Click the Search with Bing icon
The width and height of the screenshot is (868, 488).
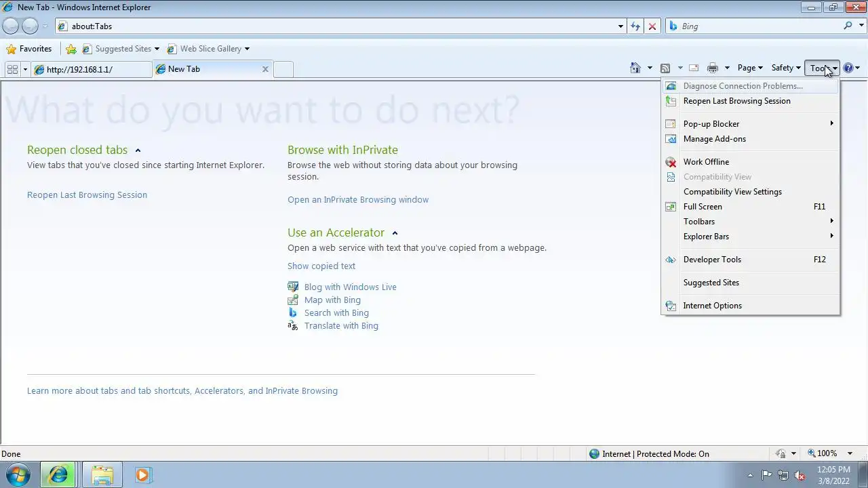[x=293, y=312]
